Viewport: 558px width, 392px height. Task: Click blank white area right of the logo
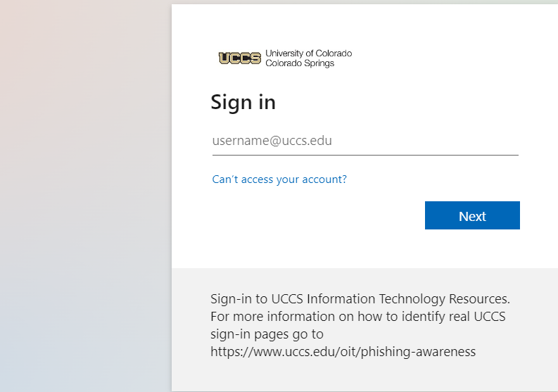(x=450, y=58)
